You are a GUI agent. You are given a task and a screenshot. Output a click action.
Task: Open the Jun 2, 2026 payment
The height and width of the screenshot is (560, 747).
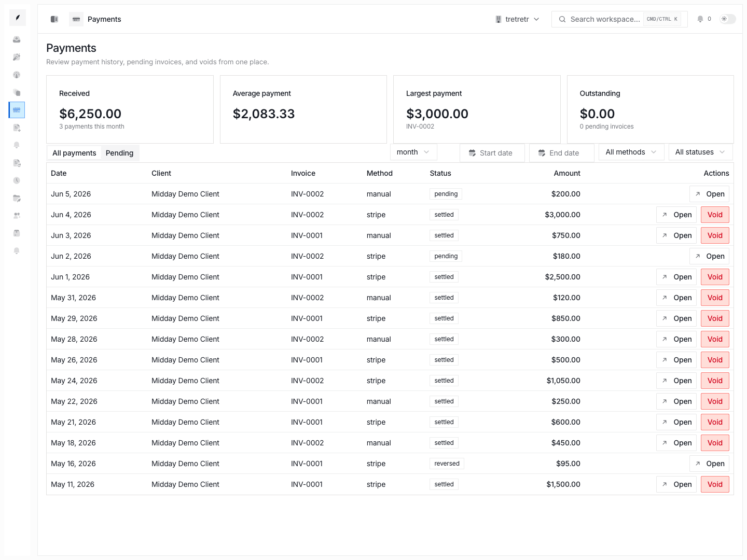click(x=709, y=256)
